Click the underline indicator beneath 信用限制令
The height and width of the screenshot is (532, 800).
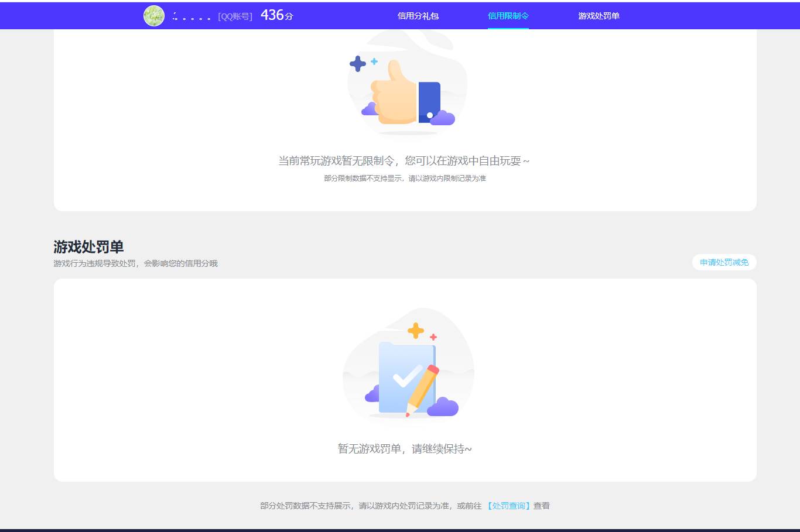coord(508,28)
